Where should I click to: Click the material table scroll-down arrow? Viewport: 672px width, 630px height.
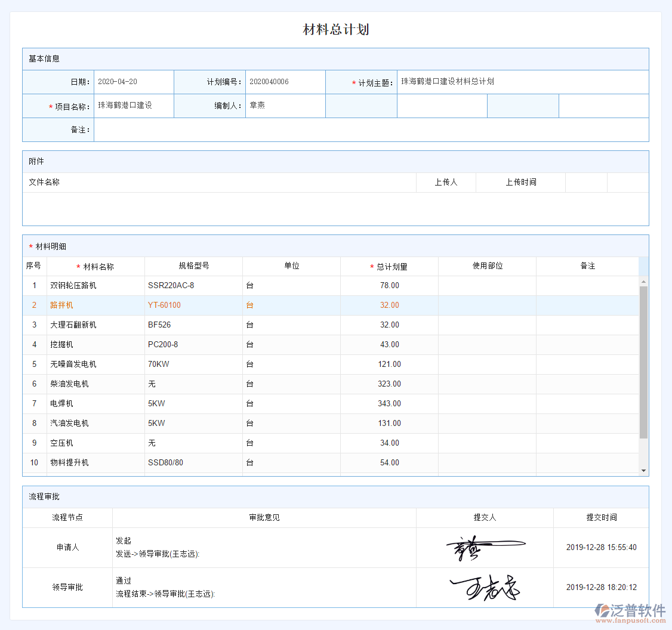[x=643, y=471]
